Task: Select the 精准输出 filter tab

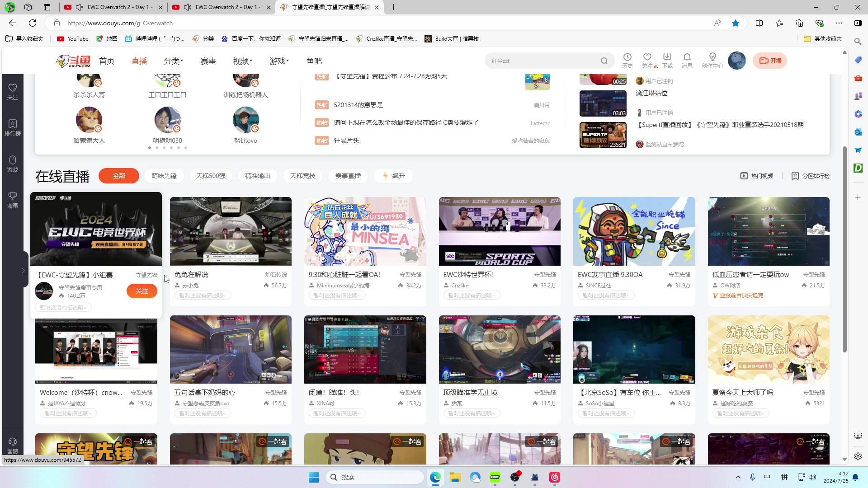Action: click(258, 176)
